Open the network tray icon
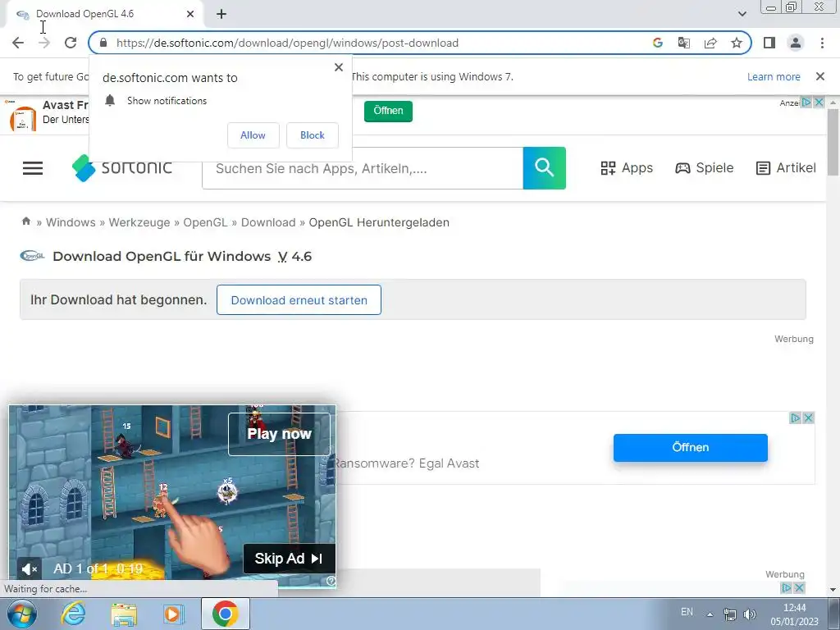Image resolution: width=840 pixels, height=630 pixels. (729, 614)
